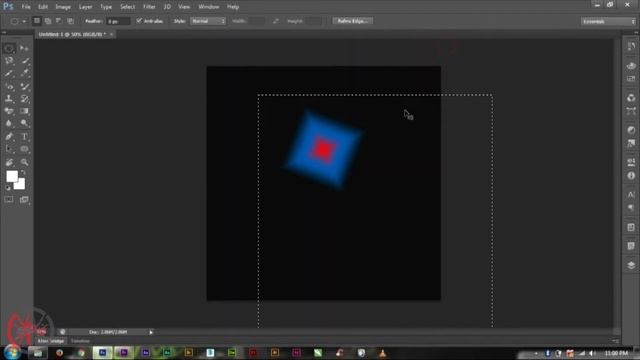Select the Eraser tool

click(x=9, y=111)
